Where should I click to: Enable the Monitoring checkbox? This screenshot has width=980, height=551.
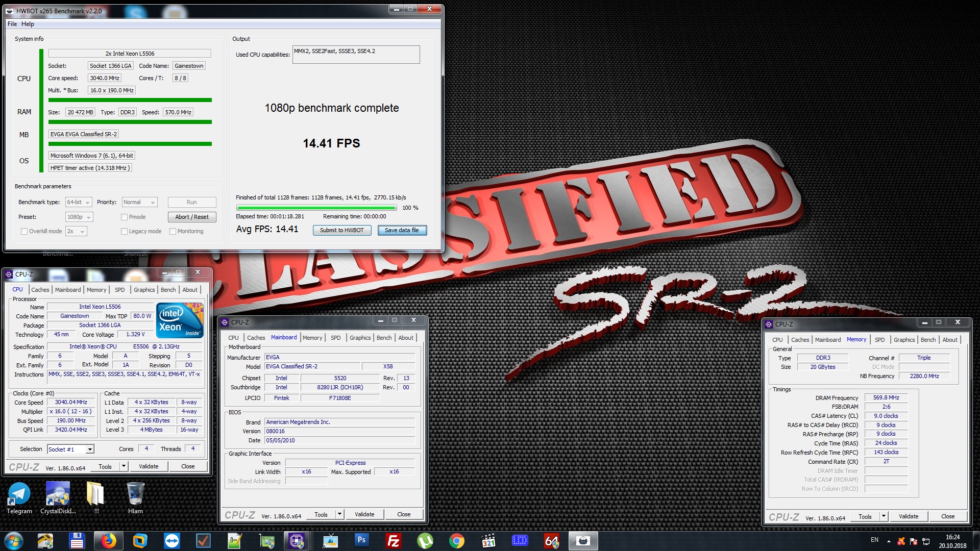pos(173,231)
